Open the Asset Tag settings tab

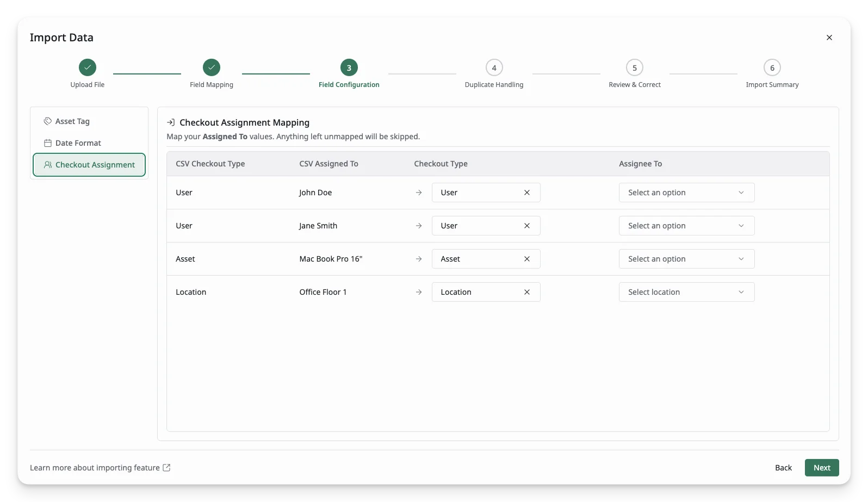(89, 121)
